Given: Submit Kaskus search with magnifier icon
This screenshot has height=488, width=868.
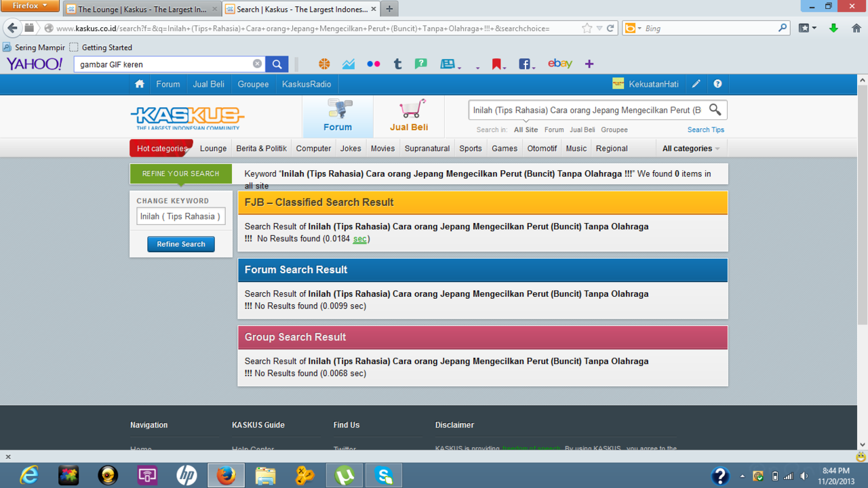Looking at the screenshot, I should tap(715, 110).
